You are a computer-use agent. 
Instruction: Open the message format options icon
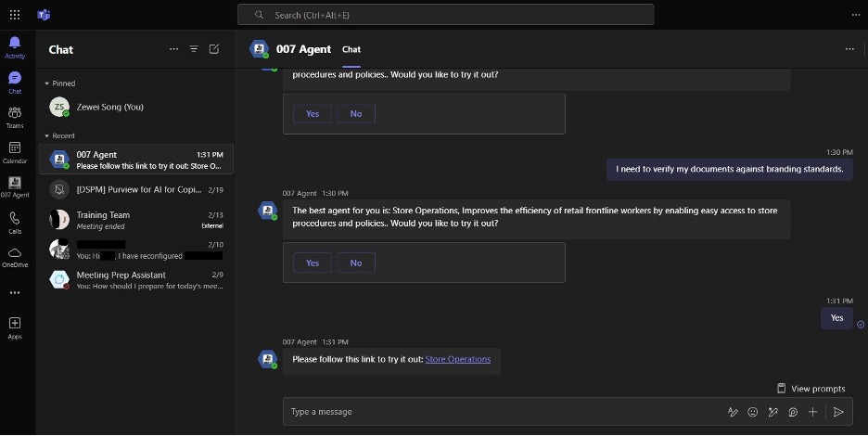pos(733,412)
